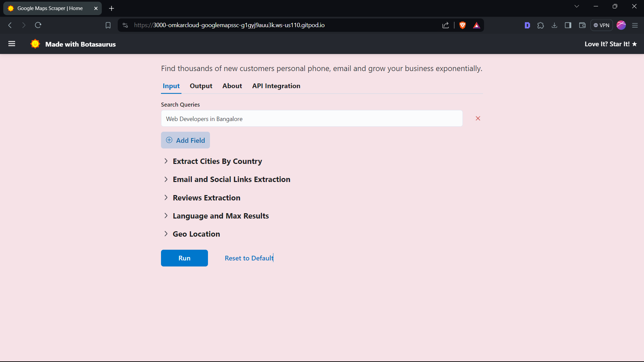This screenshot has width=644, height=362.
Task: Click the Reset to Default link
Action: pos(249,258)
